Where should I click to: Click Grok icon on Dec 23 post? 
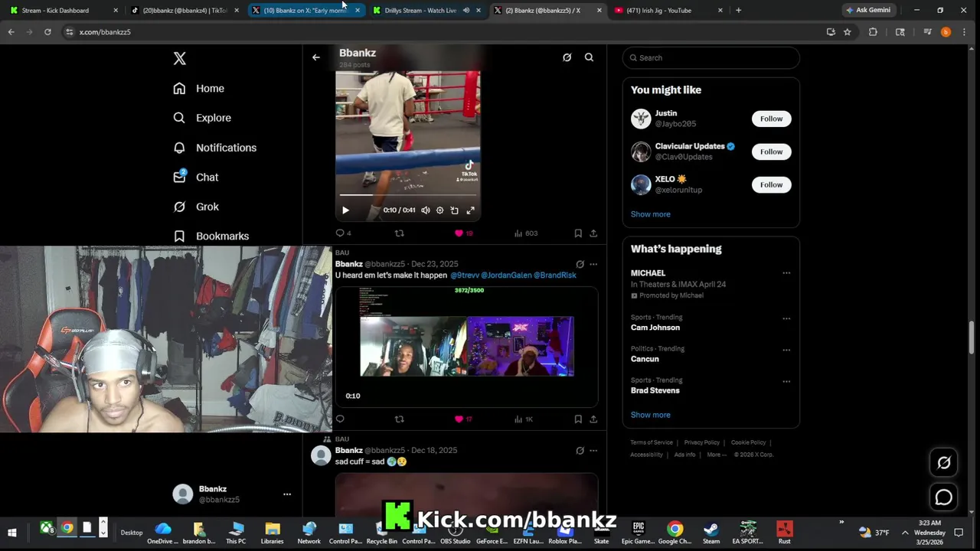580,265
